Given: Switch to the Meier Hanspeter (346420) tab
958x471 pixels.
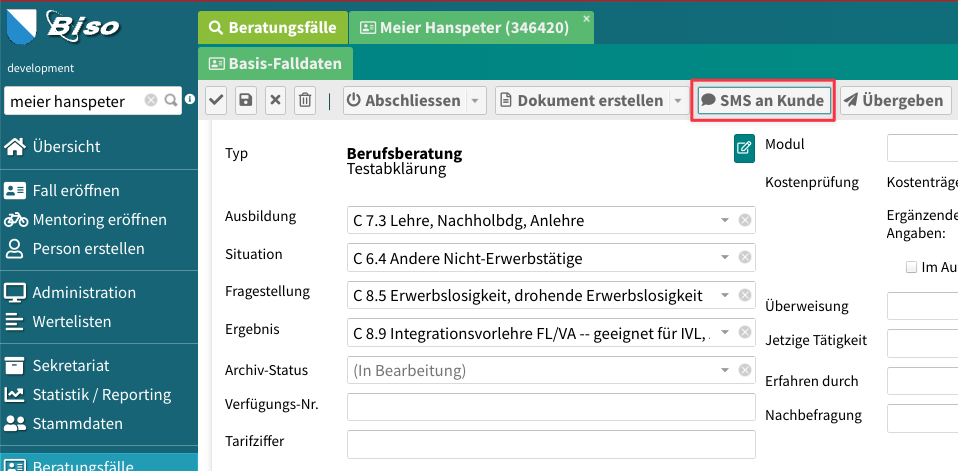Looking at the screenshot, I should [471, 27].
